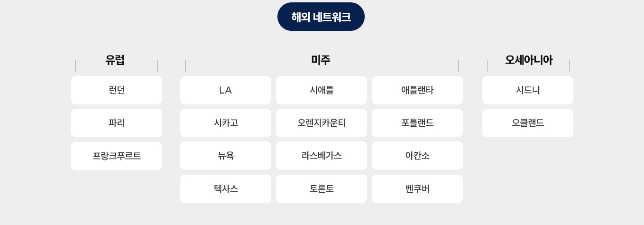Click the 시드니 office box
Image resolution: width=644 pixels, height=225 pixels.
(x=528, y=90)
